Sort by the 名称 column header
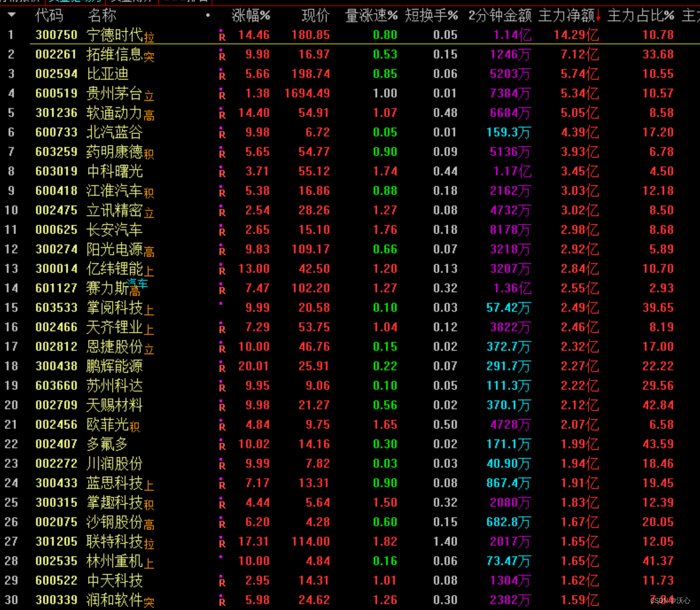 [x=102, y=15]
